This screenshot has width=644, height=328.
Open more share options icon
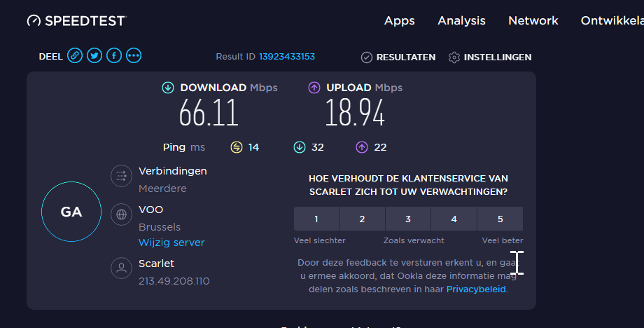coord(134,56)
